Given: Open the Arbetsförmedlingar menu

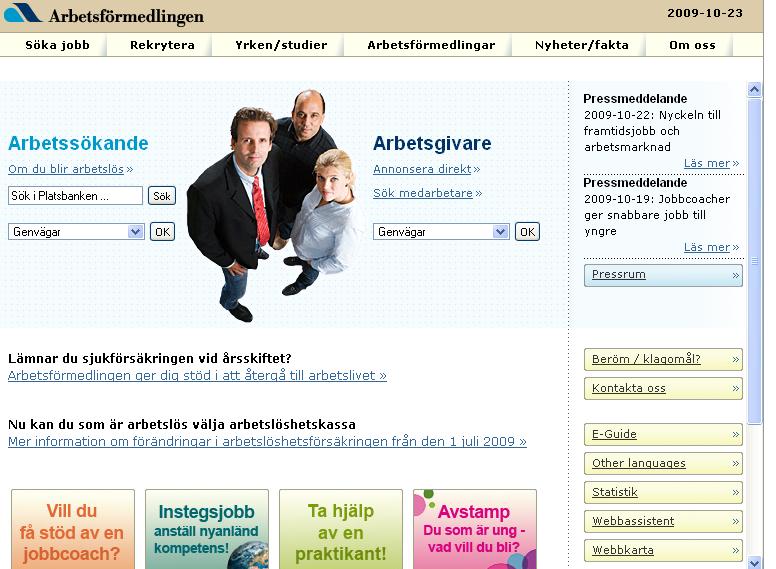Looking at the screenshot, I should pyautogui.click(x=431, y=45).
